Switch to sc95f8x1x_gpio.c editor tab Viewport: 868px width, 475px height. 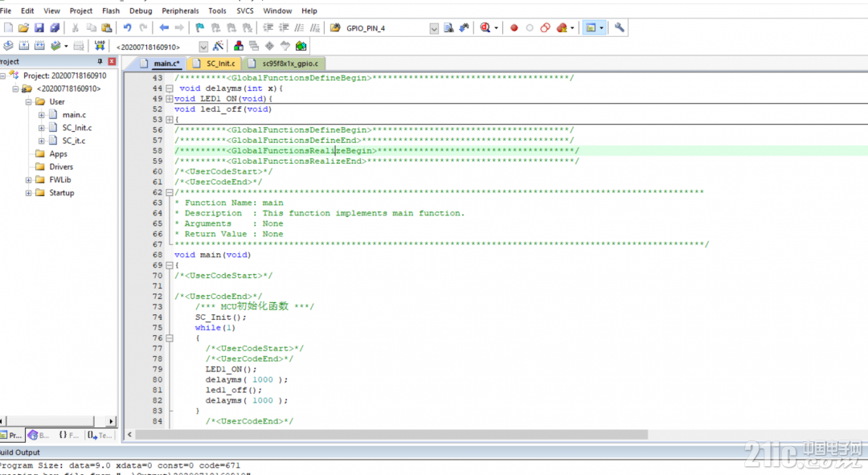(x=284, y=63)
